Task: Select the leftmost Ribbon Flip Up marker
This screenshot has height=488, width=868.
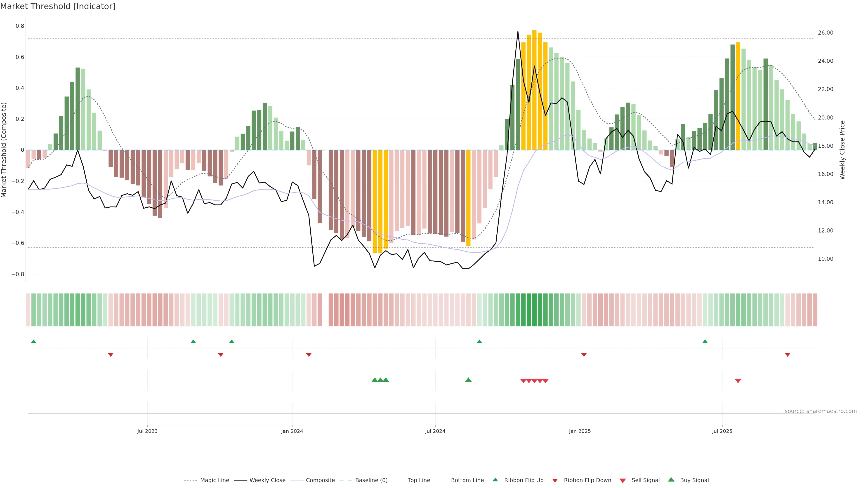Action: coord(34,342)
